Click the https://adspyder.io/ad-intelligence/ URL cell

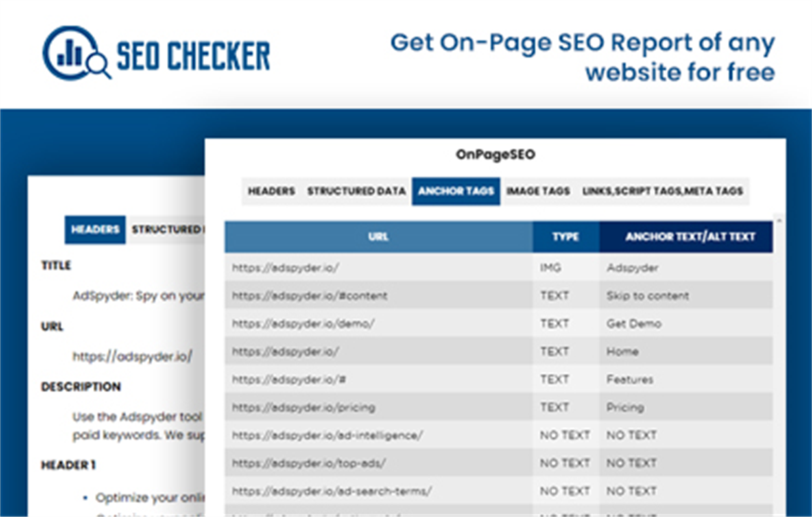[379, 435]
